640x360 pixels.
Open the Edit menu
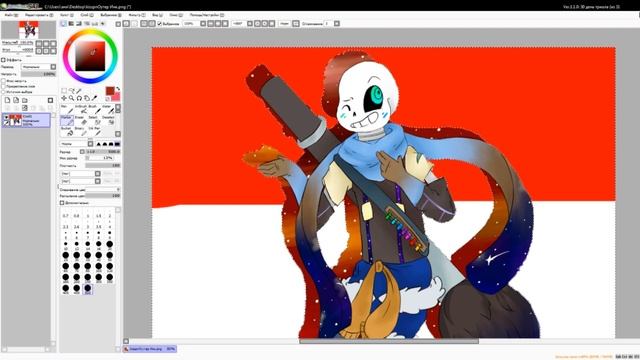tap(39, 15)
